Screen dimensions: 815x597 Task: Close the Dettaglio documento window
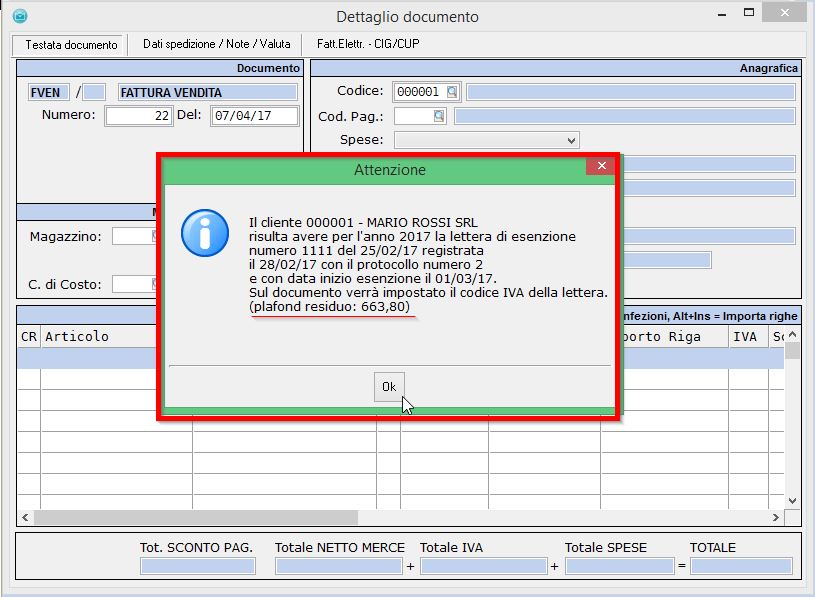click(784, 12)
